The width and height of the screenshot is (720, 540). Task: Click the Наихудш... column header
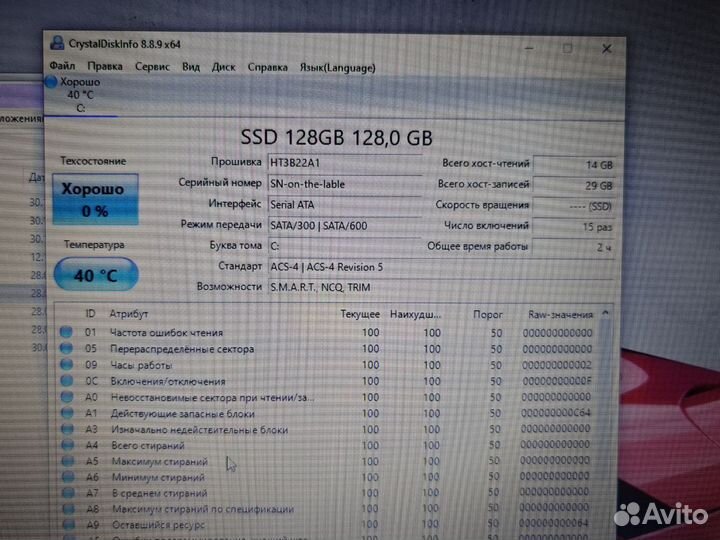415,315
